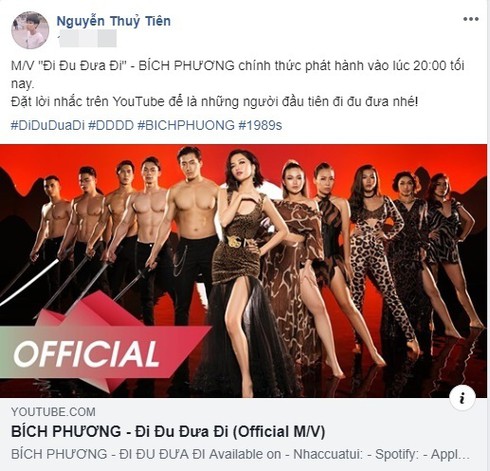Follow the #1989s hashtag
This screenshot has height=471, width=490.
point(260,125)
